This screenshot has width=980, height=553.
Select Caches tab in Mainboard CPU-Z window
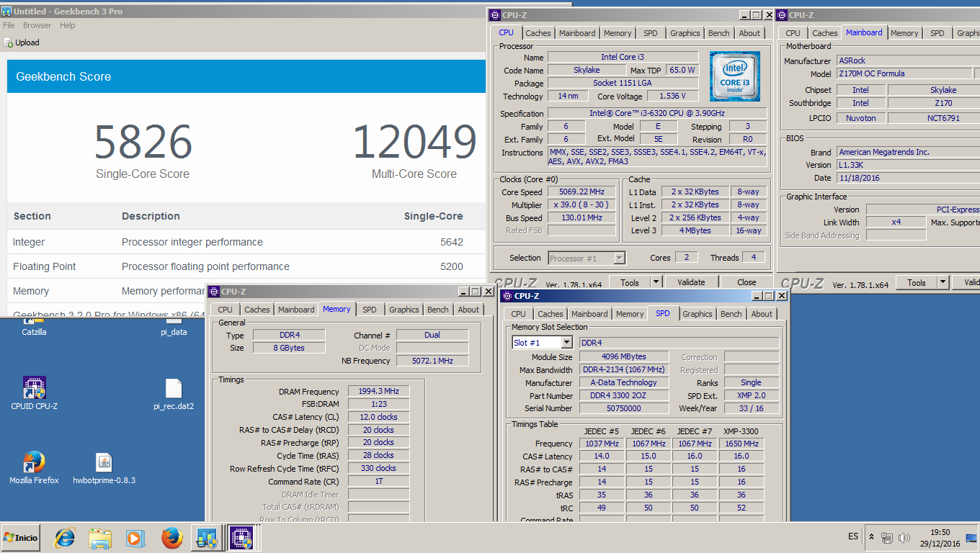824,33
